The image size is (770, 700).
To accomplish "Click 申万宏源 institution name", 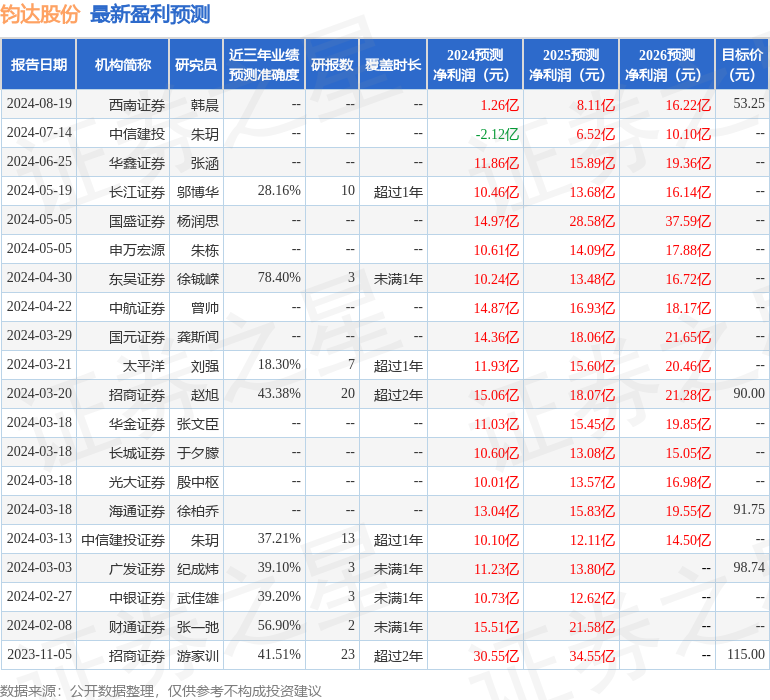I will pos(137,250).
